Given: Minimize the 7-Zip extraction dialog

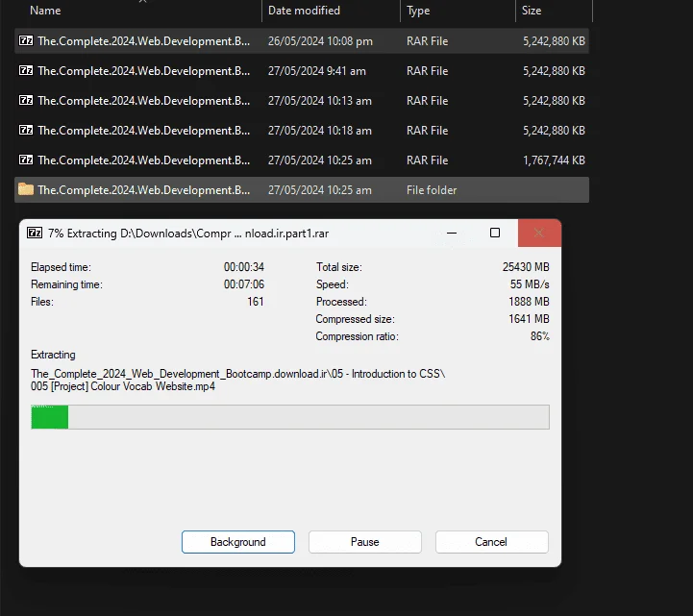Looking at the screenshot, I should pos(452,233).
